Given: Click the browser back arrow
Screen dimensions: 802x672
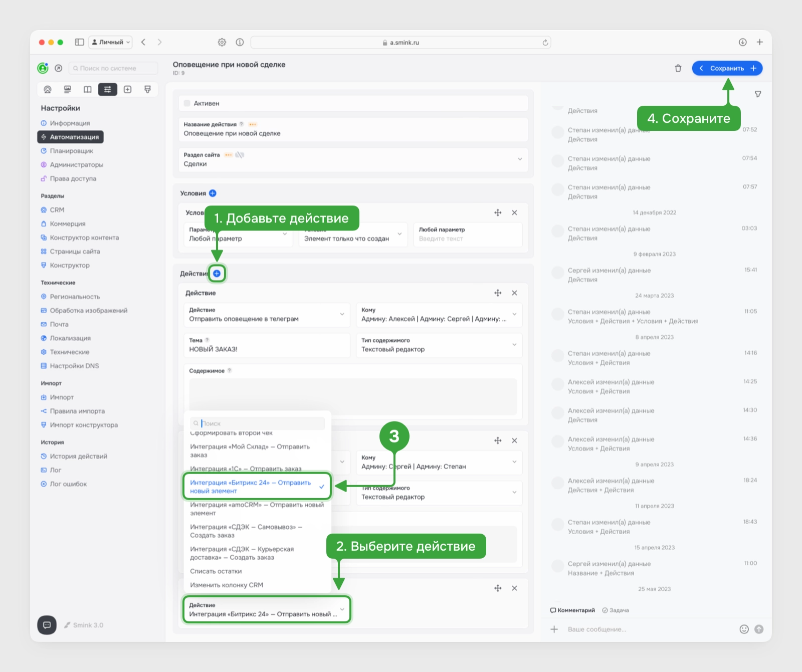Looking at the screenshot, I should pyautogui.click(x=143, y=42).
